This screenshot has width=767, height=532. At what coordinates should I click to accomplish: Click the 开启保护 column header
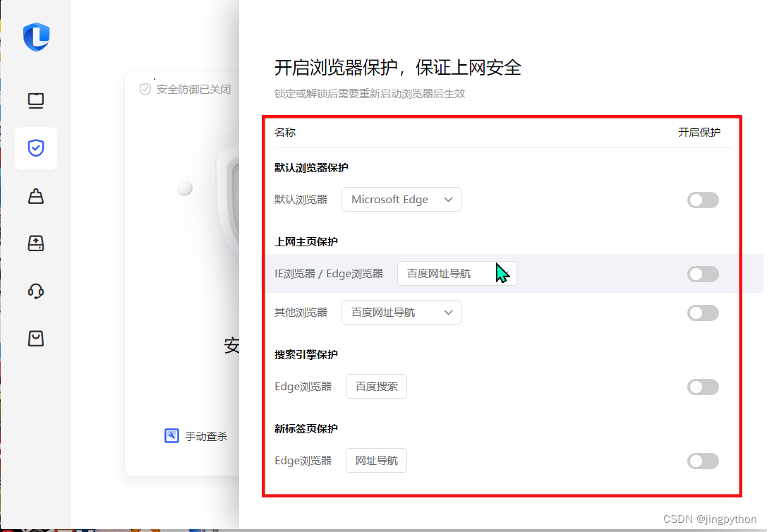coord(699,132)
